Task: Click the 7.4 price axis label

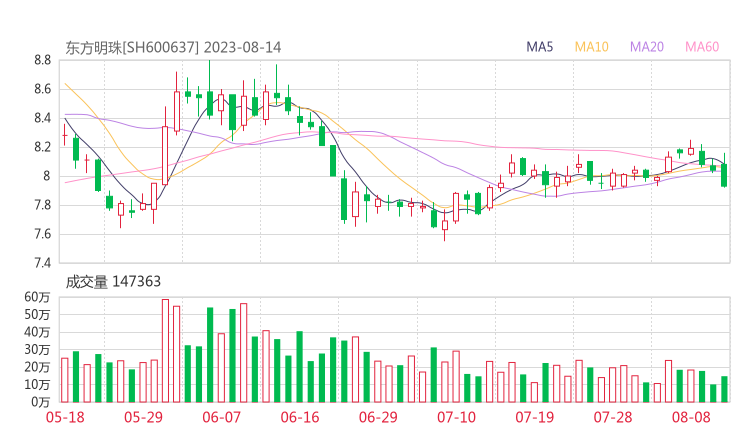Action: [42, 263]
